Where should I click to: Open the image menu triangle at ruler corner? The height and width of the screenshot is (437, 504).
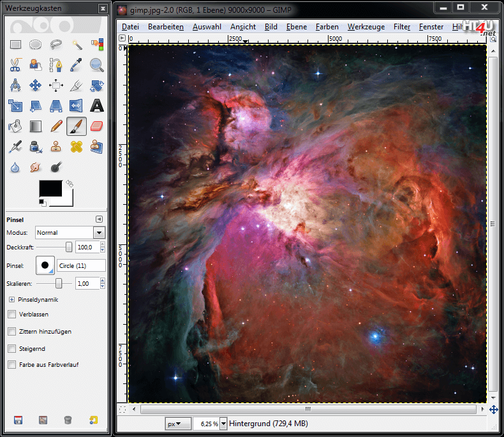(x=122, y=38)
